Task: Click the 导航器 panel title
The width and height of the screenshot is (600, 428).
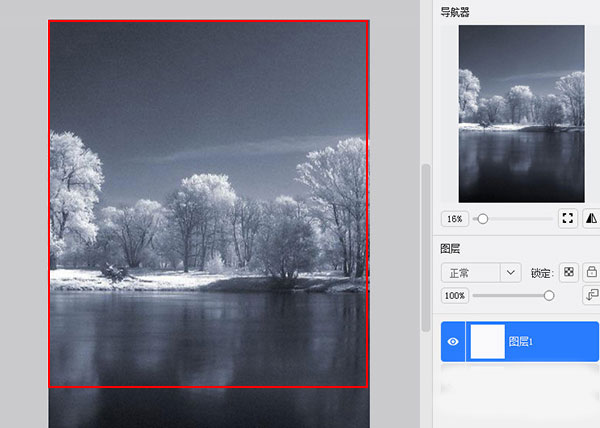Action: pos(455,12)
